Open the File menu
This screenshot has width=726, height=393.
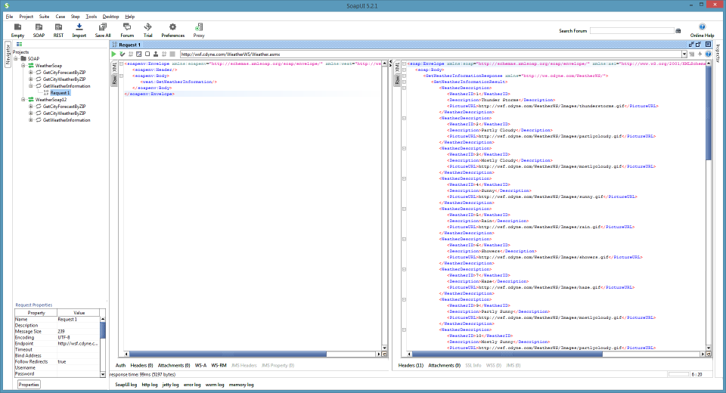tap(9, 17)
